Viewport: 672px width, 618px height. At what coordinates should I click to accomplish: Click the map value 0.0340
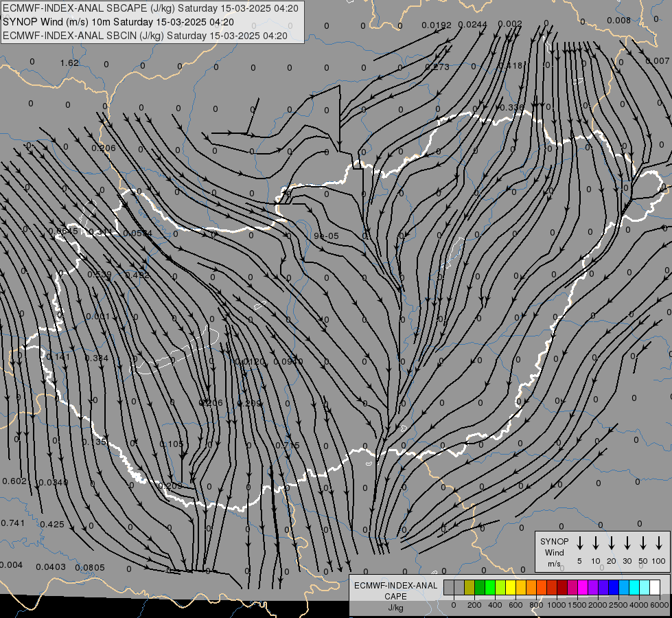click(x=53, y=483)
